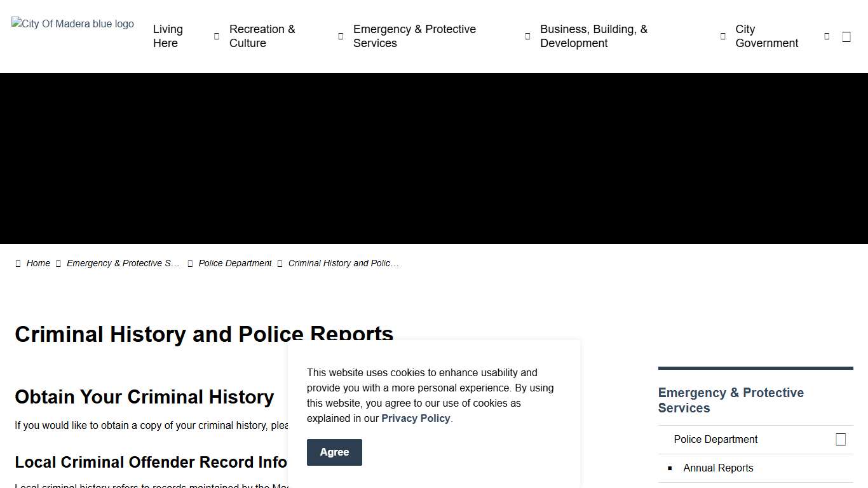Click the separator icon after Home breadcrumb
This screenshot has width=868, height=488.
pyautogui.click(x=58, y=263)
